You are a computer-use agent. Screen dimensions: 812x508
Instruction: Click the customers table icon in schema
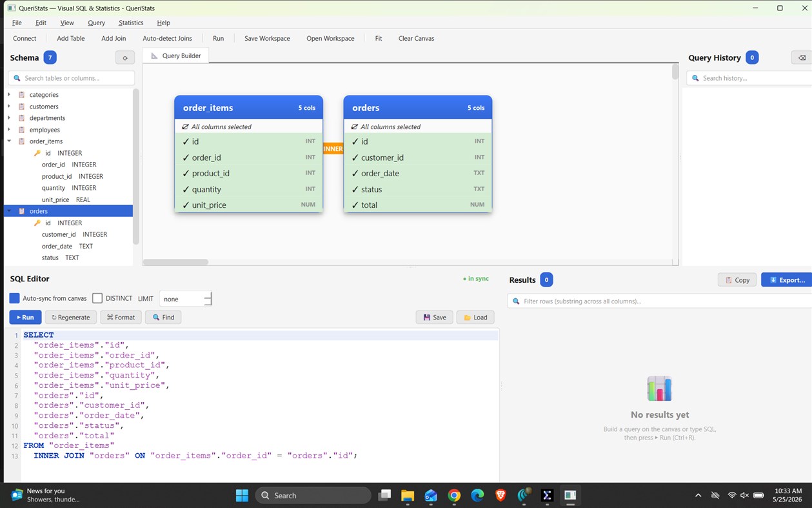[22, 107]
